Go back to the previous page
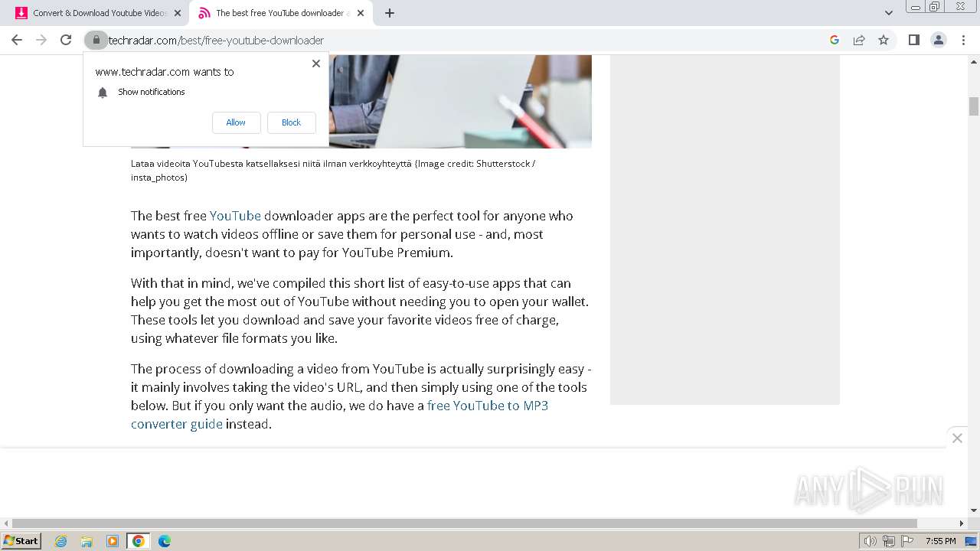 click(x=17, y=40)
